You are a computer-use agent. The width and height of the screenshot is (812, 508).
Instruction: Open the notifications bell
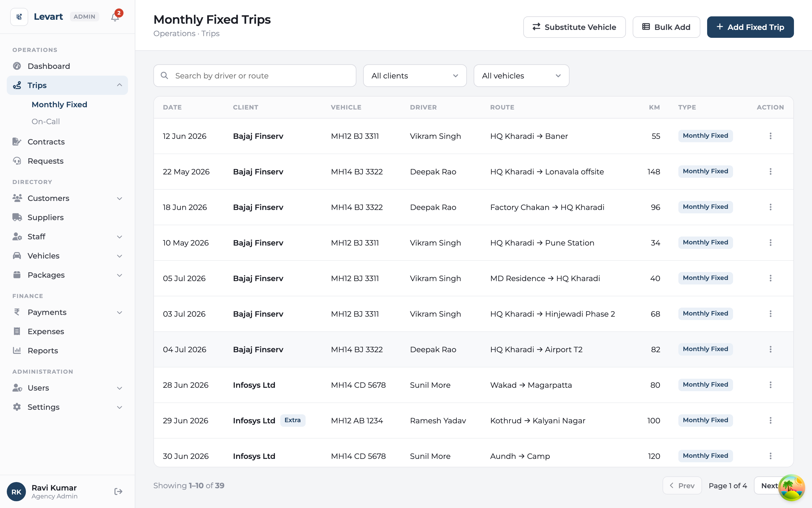point(115,17)
